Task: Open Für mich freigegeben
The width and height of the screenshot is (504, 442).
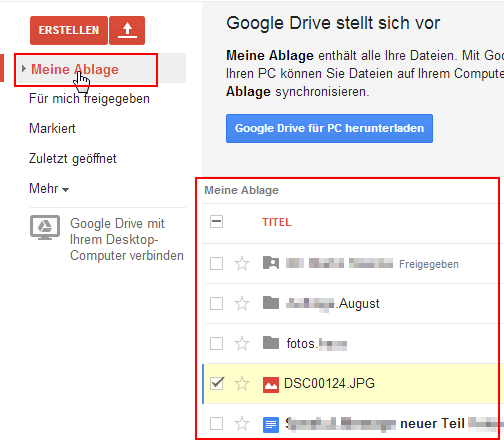Action: 89,99
